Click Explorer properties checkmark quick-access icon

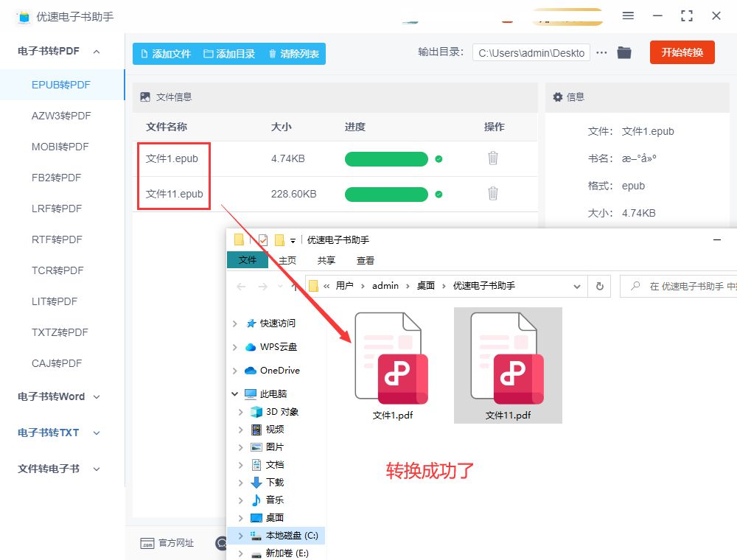263,240
